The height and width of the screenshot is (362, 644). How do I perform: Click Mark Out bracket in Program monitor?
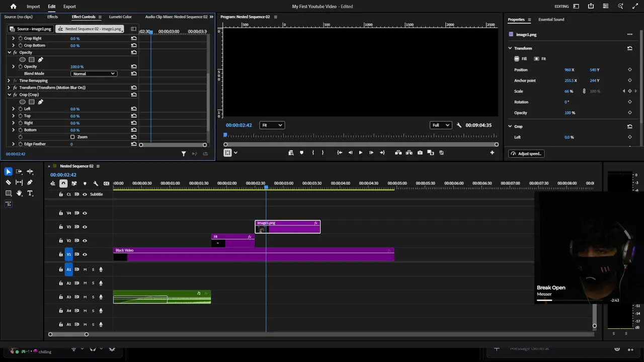pos(323,153)
